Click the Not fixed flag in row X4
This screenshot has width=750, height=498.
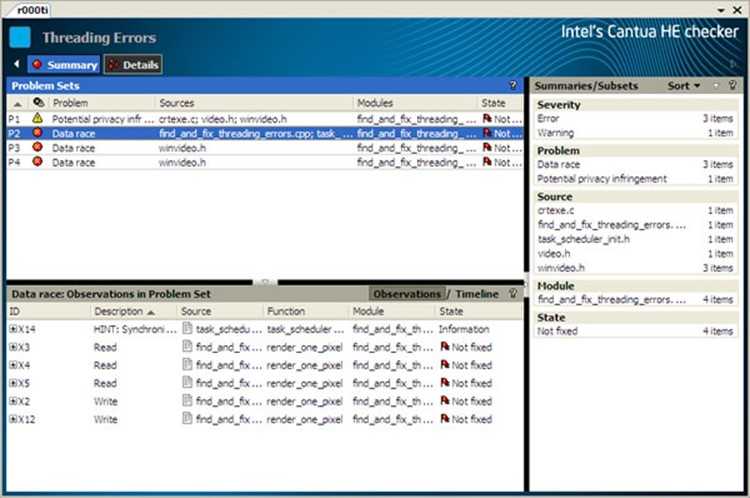tap(445, 365)
